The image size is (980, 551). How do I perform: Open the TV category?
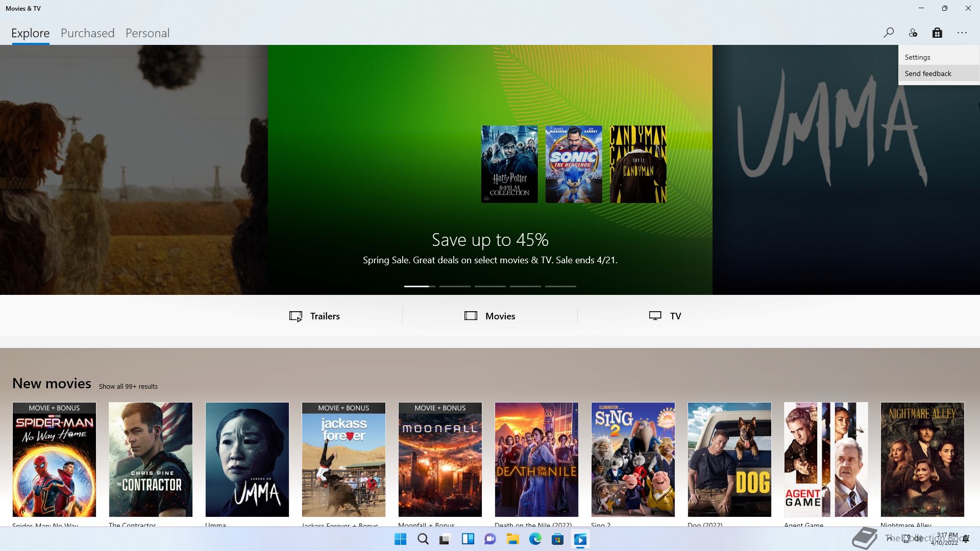pyautogui.click(x=665, y=316)
